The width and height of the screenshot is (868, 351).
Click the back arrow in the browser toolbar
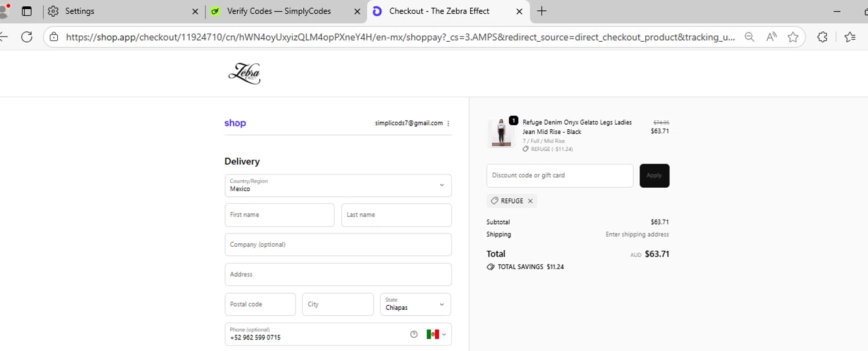click(x=4, y=37)
